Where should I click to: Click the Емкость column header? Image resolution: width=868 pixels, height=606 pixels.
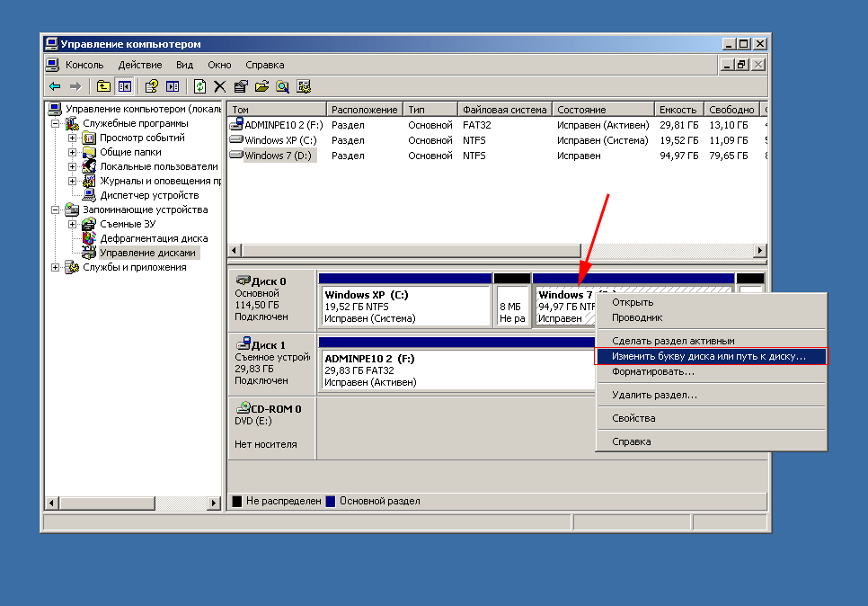(x=679, y=109)
